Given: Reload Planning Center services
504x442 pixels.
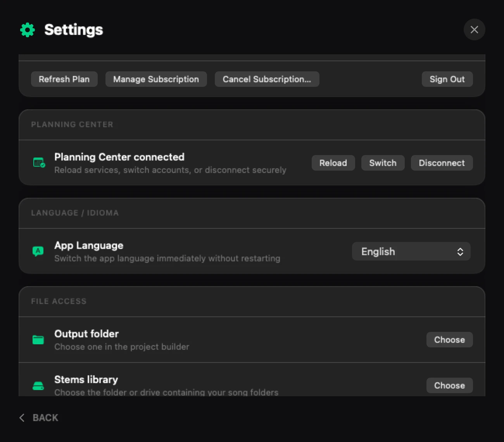Looking at the screenshot, I should pos(333,163).
